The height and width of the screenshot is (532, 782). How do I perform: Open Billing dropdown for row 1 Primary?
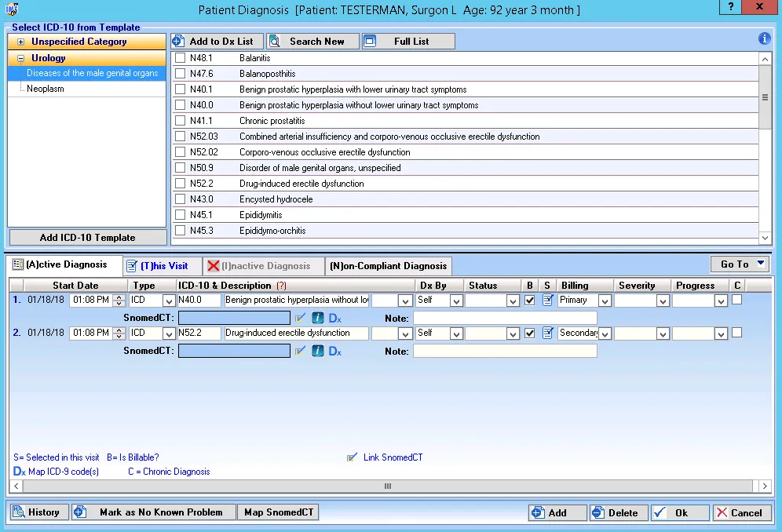604,301
